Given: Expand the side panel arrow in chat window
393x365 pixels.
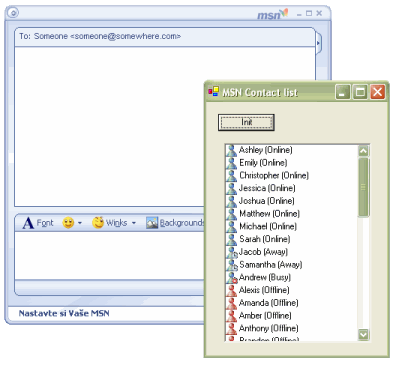Looking at the screenshot, I should pyautogui.click(x=318, y=43).
